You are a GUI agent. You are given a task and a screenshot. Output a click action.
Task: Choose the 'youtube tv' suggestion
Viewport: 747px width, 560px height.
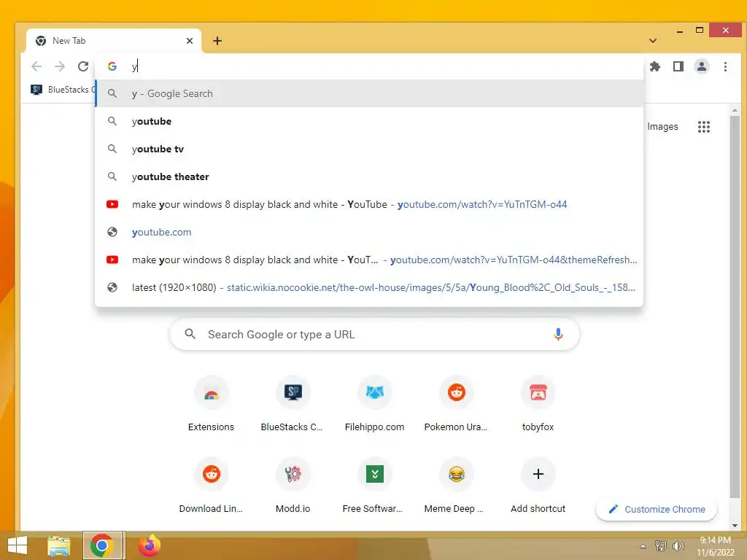(369, 149)
